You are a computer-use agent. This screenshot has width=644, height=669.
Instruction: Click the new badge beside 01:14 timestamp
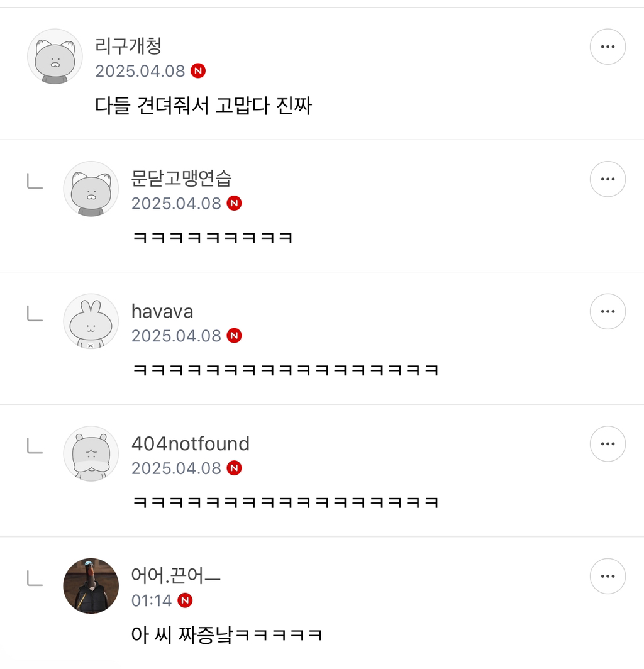click(185, 600)
